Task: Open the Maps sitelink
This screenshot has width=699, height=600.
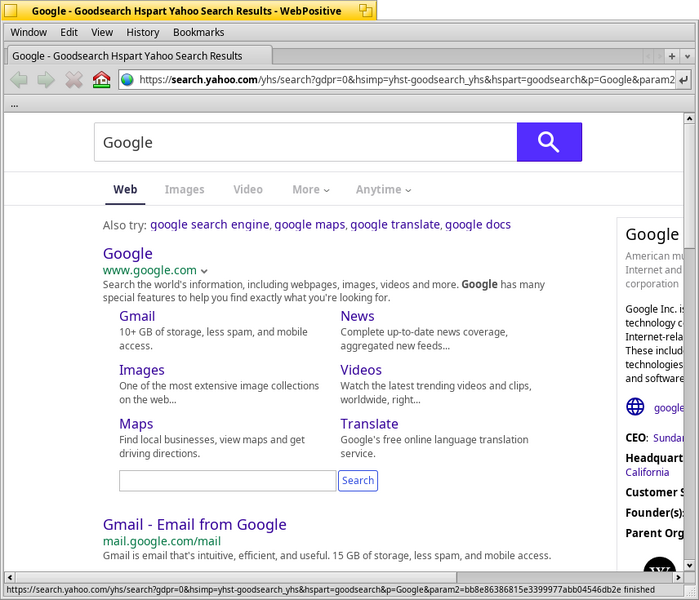Action: pos(136,424)
